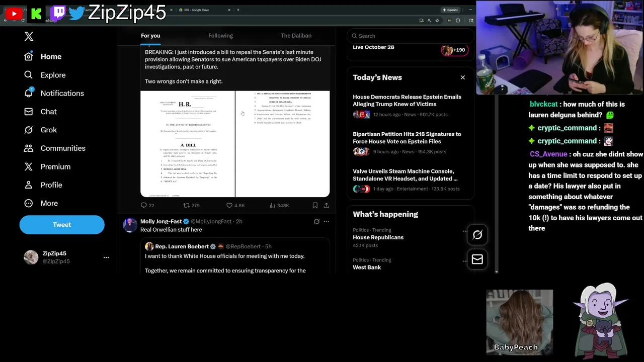Bookmark the BREAKING bill post
644x362 pixels.
tap(315, 205)
